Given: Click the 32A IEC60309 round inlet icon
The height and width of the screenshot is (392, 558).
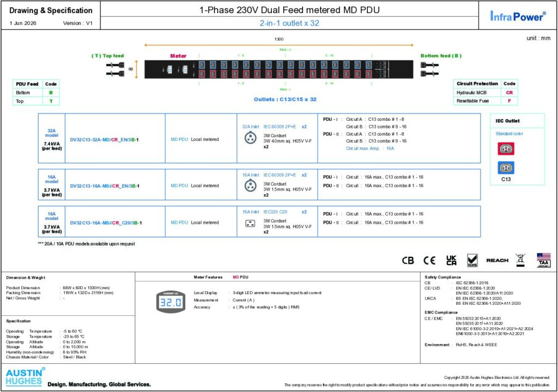Looking at the screenshot, I should [251, 138].
